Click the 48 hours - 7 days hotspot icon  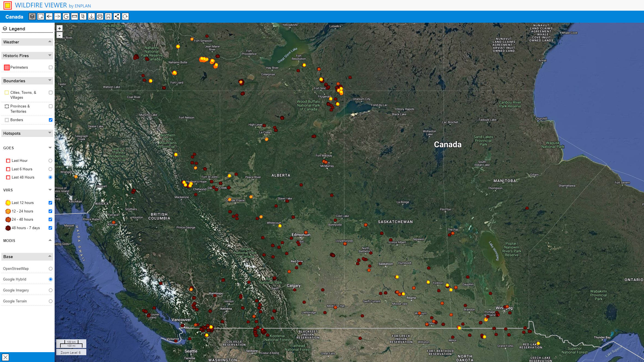(8, 228)
